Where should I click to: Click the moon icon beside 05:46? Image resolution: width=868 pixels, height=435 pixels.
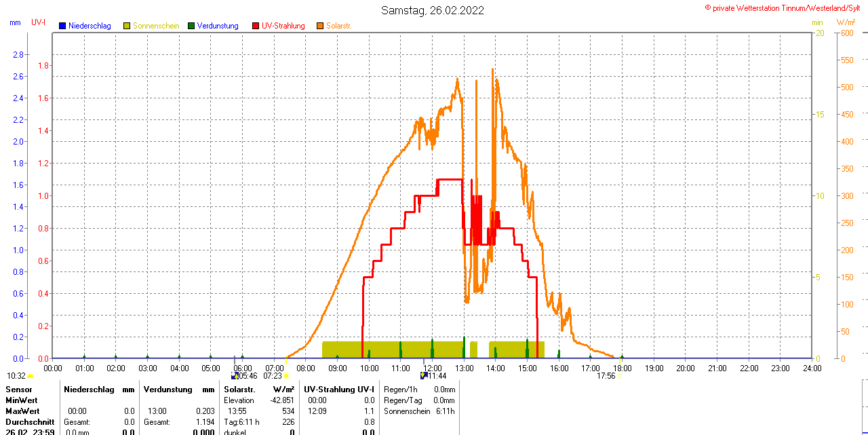[235, 375]
